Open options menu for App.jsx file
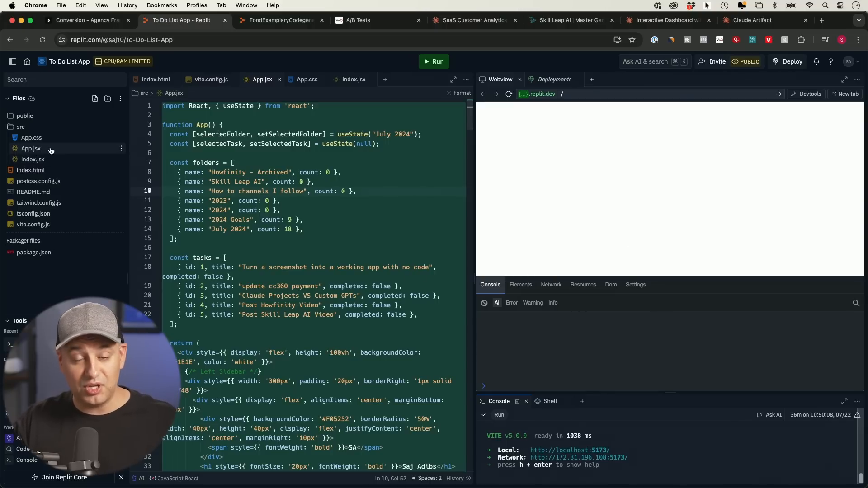 (121, 149)
